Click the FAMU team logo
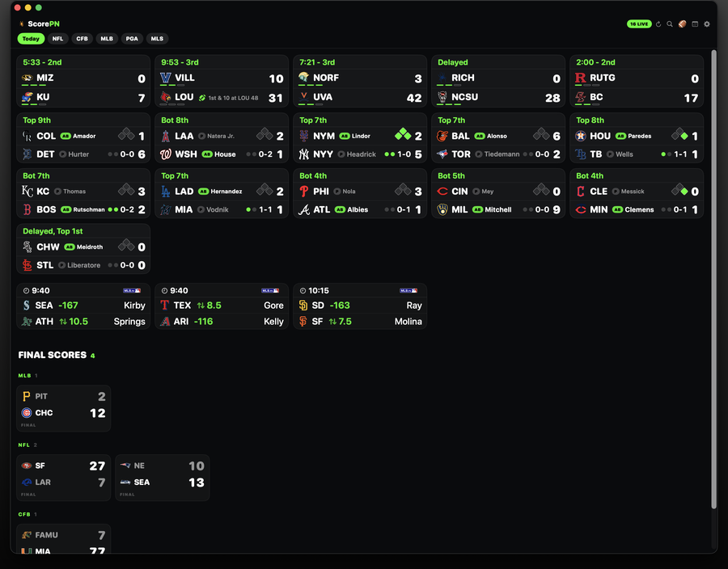The height and width of the screenshot is (569, 728). point(27,535)
